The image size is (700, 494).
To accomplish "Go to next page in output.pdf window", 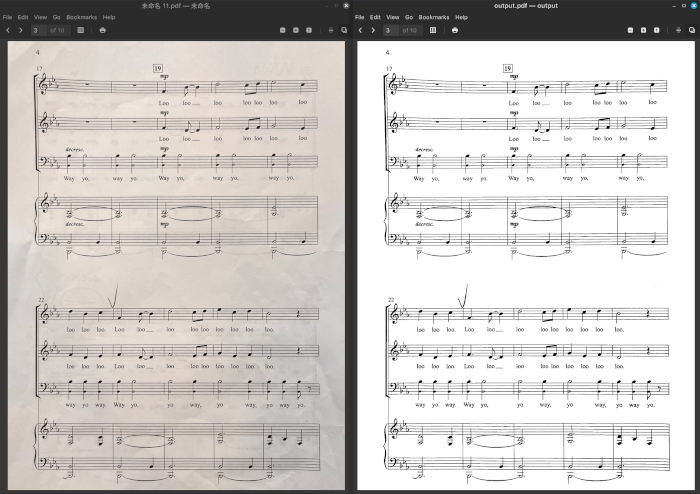I will pos(373,30).
